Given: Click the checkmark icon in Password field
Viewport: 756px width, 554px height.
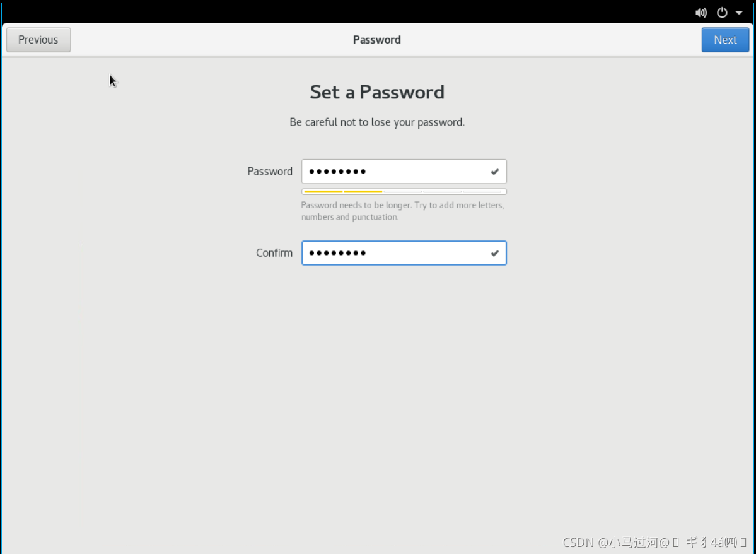Looking at the screenshot, I should [495, 172].
